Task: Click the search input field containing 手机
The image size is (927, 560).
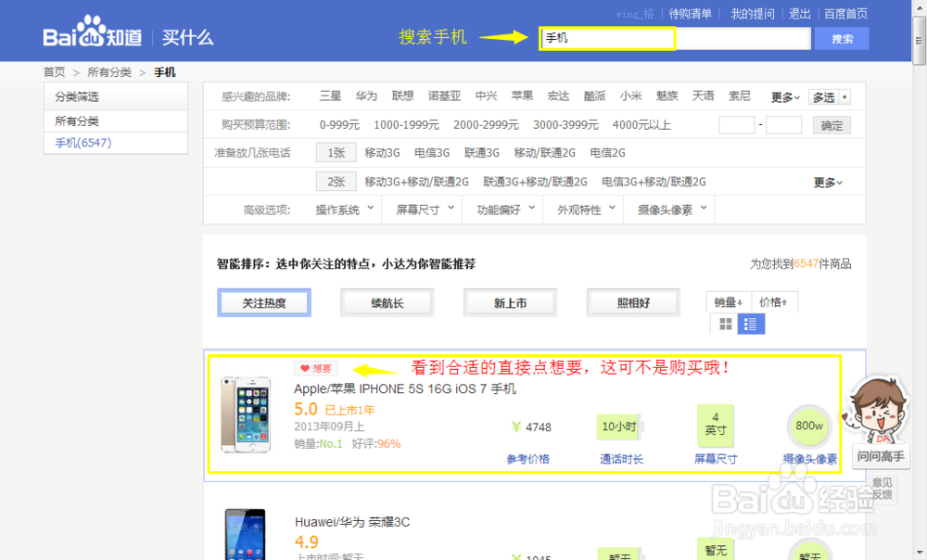Action: [x=675, y=38]
